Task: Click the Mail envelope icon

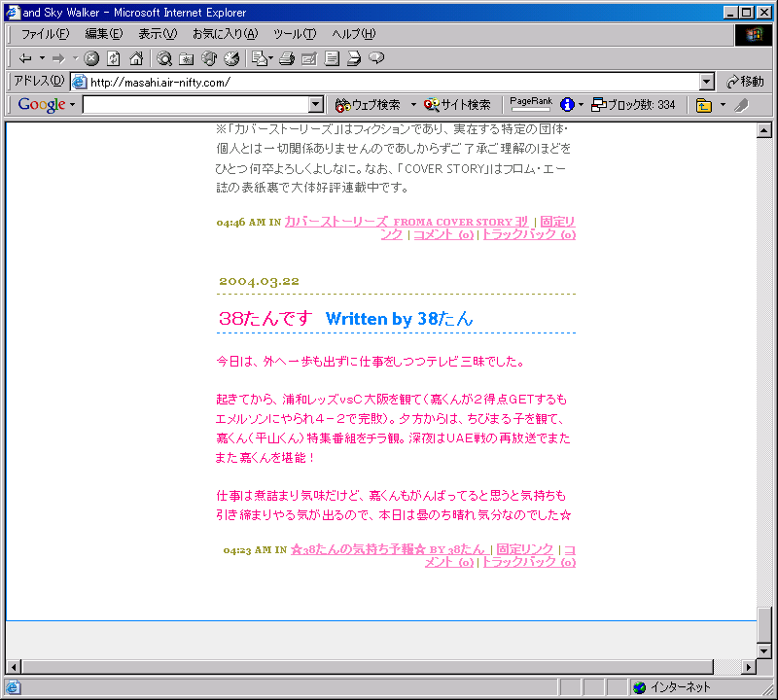Action: tap(259, 58)
